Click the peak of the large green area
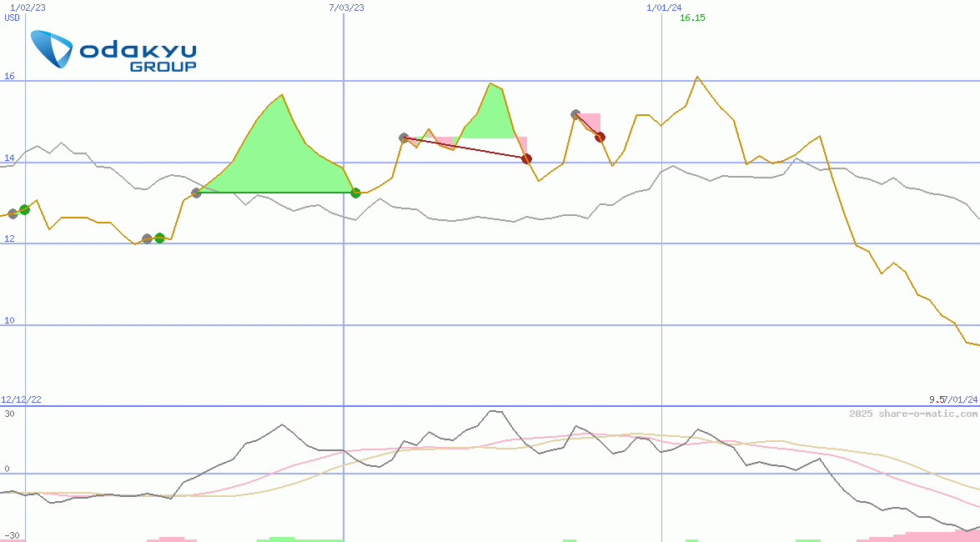The image size is (980, 542). (281, 95)
